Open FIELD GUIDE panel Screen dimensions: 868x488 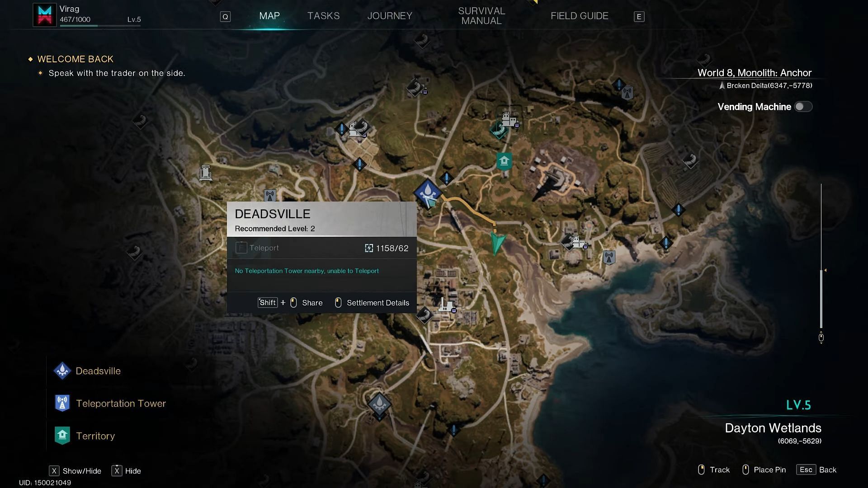point(580,16)
